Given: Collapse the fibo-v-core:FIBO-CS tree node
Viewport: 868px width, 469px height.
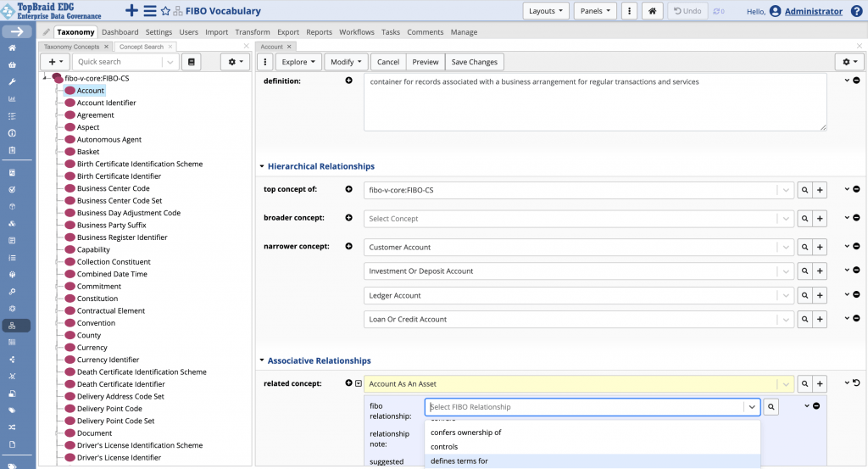Looking at the screenshot, I should click(x=46, y=78).
